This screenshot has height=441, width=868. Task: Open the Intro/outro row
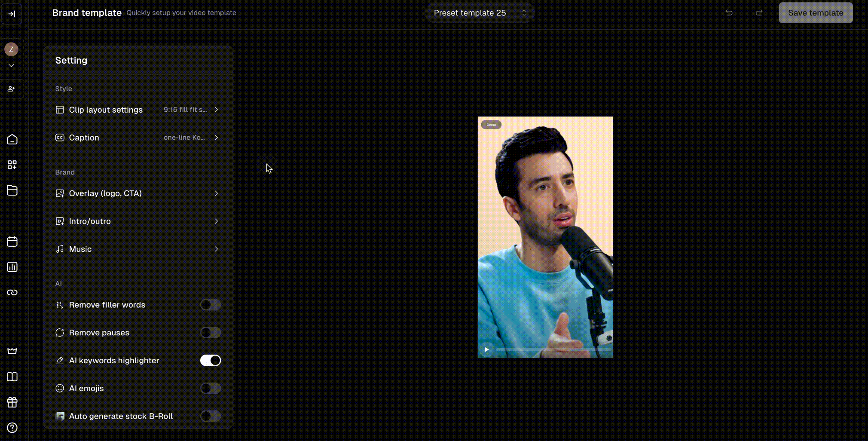tap(138, 221)
